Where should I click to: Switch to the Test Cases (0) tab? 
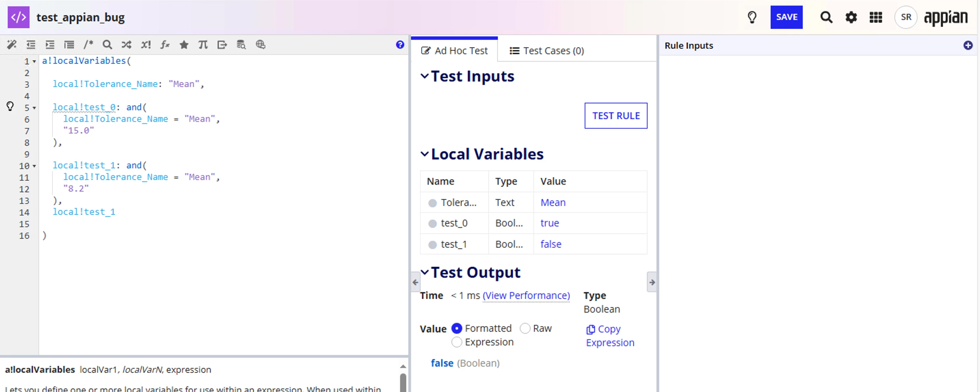547,51
